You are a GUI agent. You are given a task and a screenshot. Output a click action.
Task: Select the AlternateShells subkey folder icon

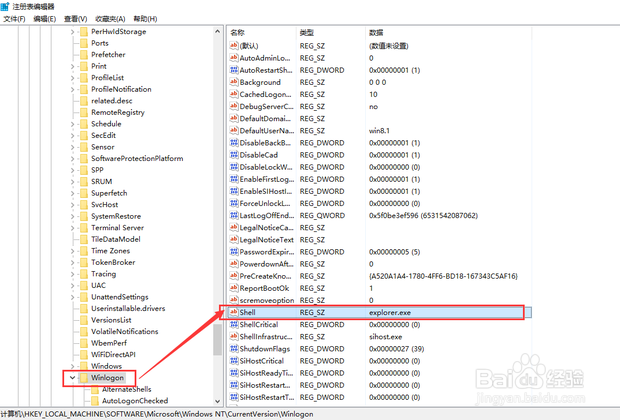95,390
